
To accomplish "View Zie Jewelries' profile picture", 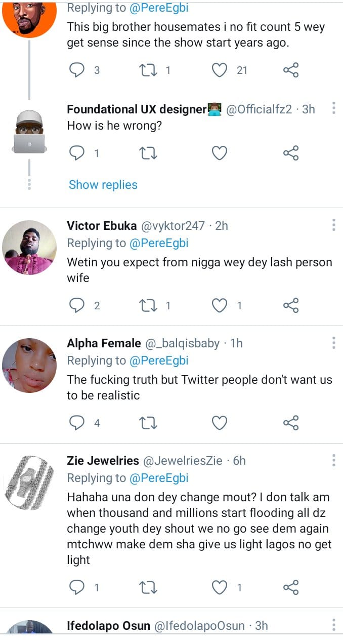I will pos(29,482).
